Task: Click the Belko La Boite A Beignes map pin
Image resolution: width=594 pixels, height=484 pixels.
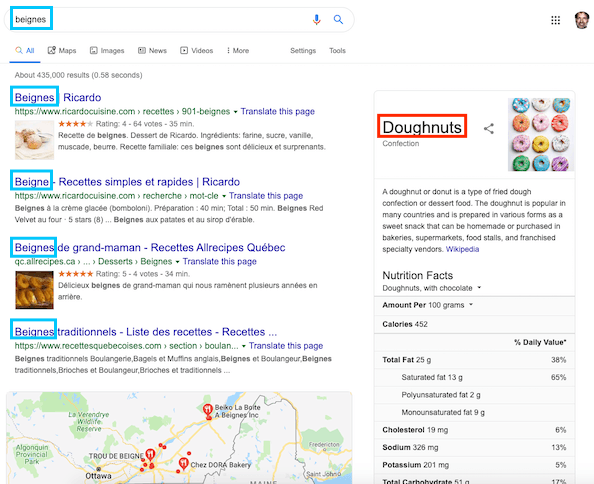Action: 208,411
